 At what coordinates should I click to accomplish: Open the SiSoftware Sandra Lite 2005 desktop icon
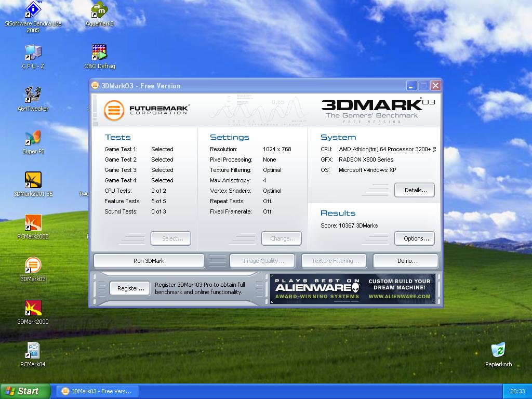click(x=33, y=10)
